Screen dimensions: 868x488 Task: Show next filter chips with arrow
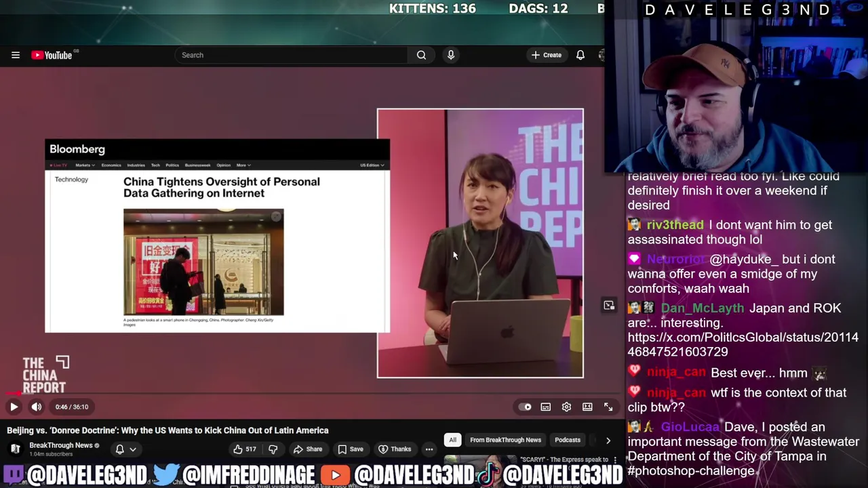click(608, 440)
